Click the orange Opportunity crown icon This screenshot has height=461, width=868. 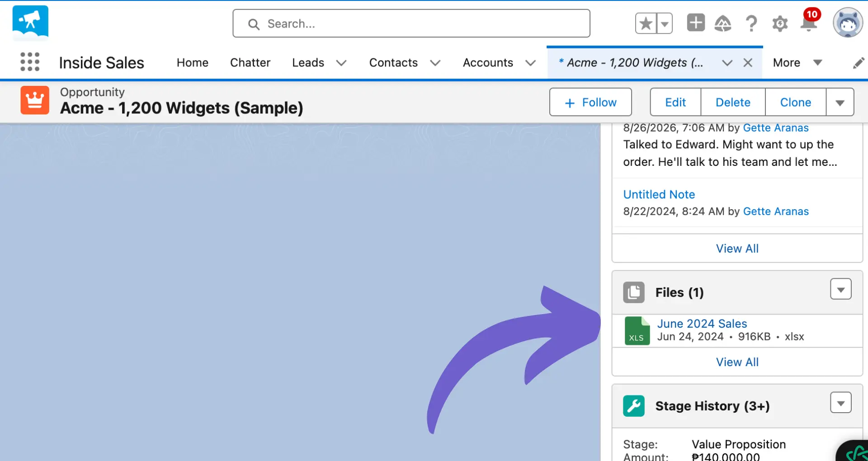pyautogui.click(x=35, y=100)
